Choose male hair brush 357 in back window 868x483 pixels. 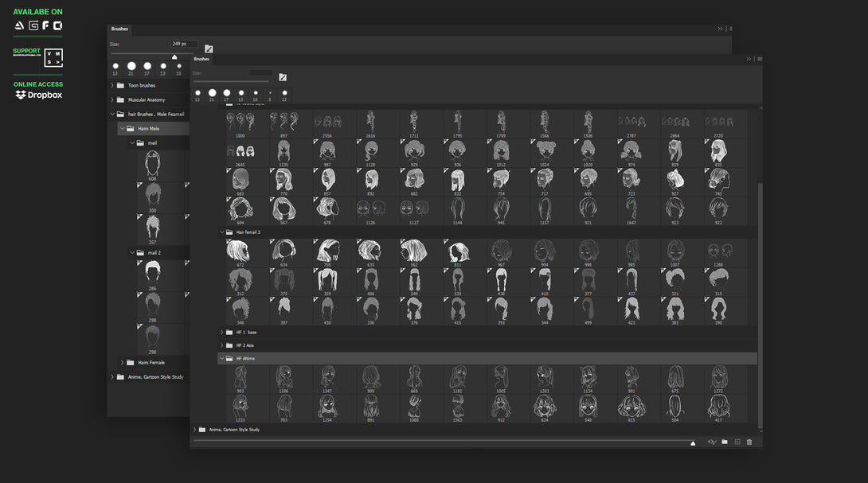tap(152, 230)
